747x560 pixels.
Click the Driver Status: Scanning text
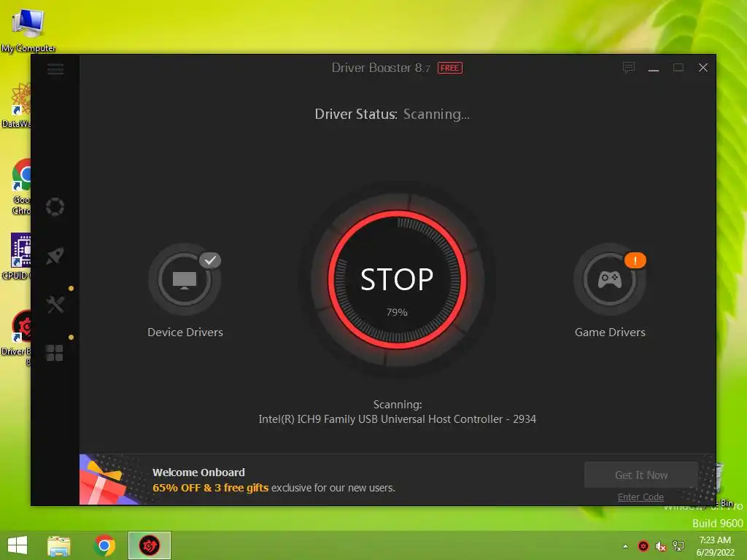(x=392, y=114)
